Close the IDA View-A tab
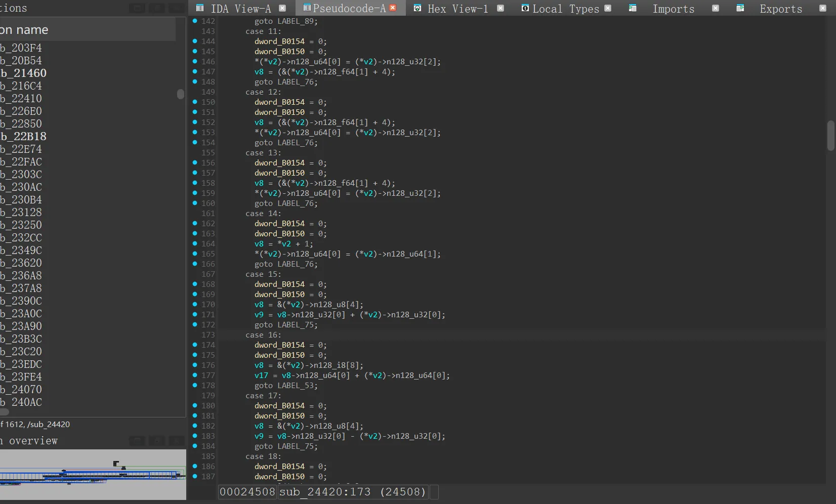836x504 pixels. pyautogui.click(x=282, y=8)
